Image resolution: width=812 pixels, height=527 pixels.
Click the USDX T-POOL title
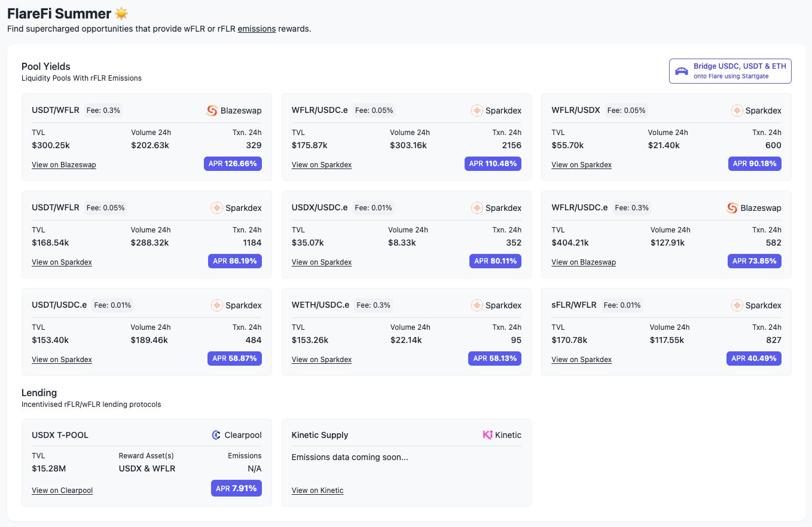tap(60, 435)
